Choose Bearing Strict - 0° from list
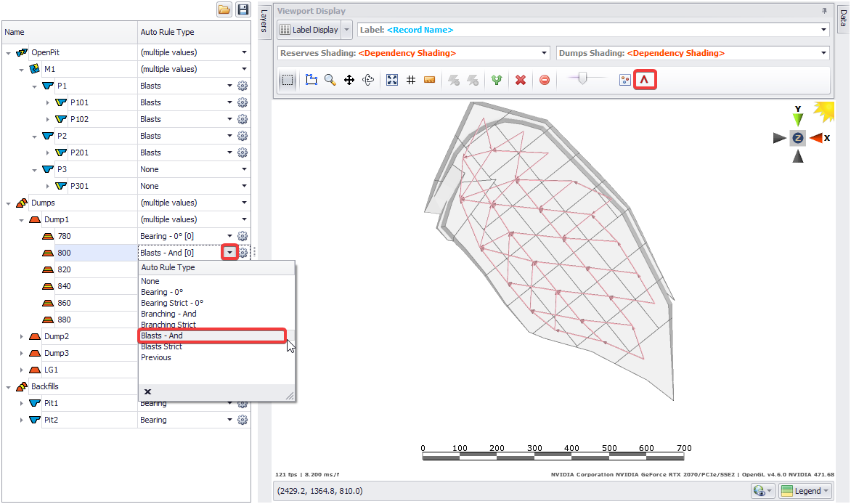The width and height of the screenshot is (851, 504). point(172,303)
